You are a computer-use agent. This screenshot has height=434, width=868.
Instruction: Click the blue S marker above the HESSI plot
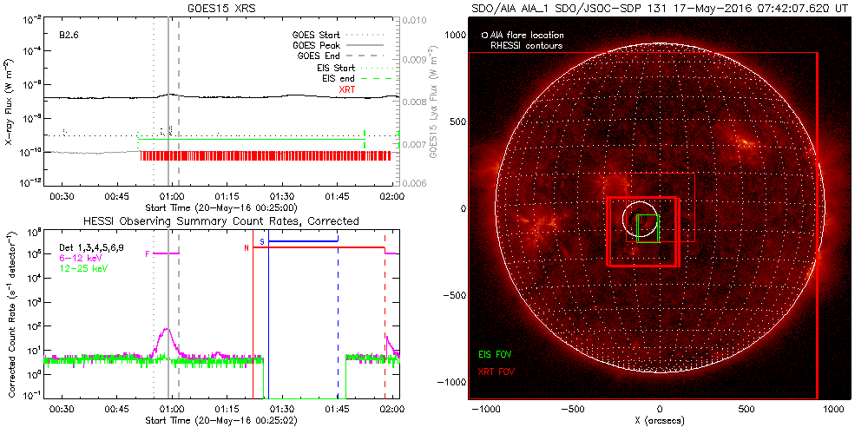261,240
